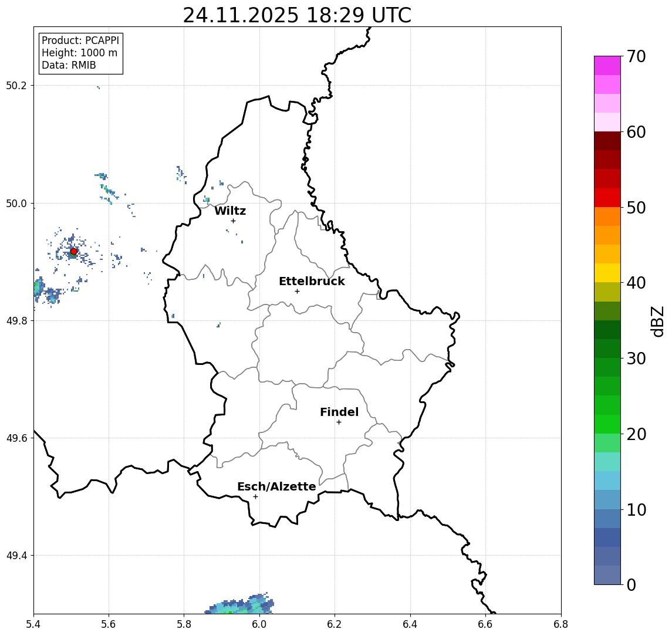Click the magenta top colorbar band
672x636 pixels.
pos(607,66)
